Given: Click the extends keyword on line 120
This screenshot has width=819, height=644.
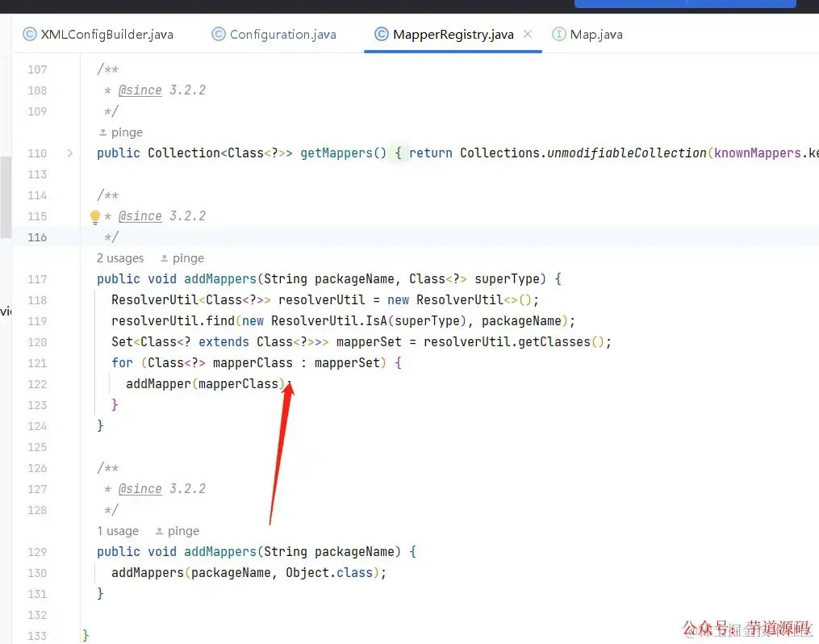Looking at the screenshot, I should click(224, 342).
